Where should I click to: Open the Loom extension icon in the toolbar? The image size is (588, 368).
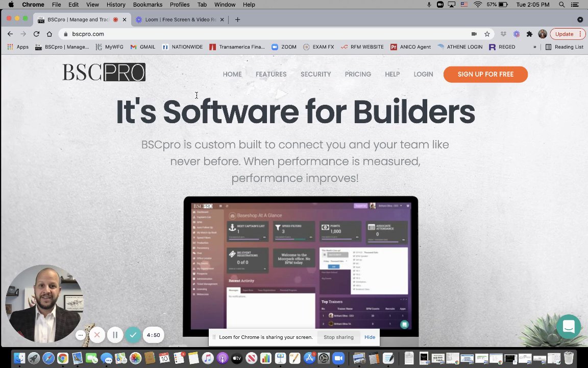pyautogui.click(x=517, y=34)
